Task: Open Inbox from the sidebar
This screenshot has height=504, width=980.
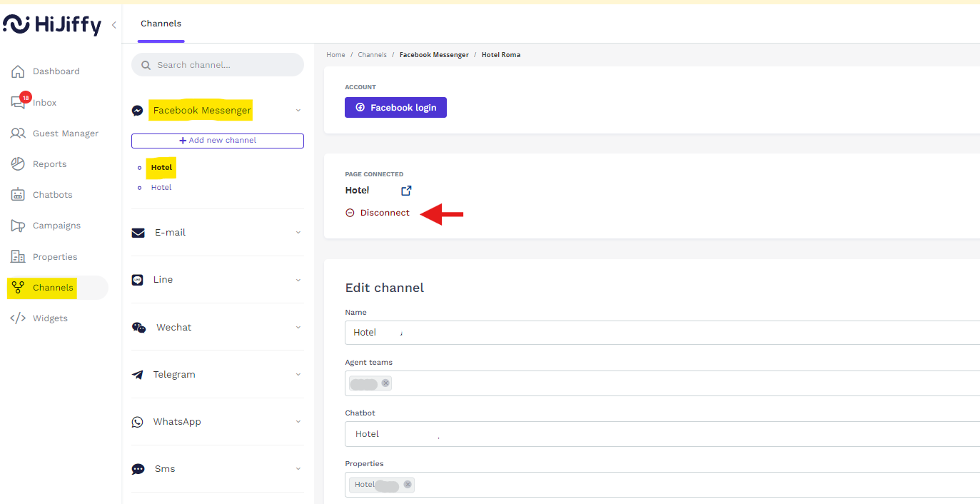Action: [44, 103]
